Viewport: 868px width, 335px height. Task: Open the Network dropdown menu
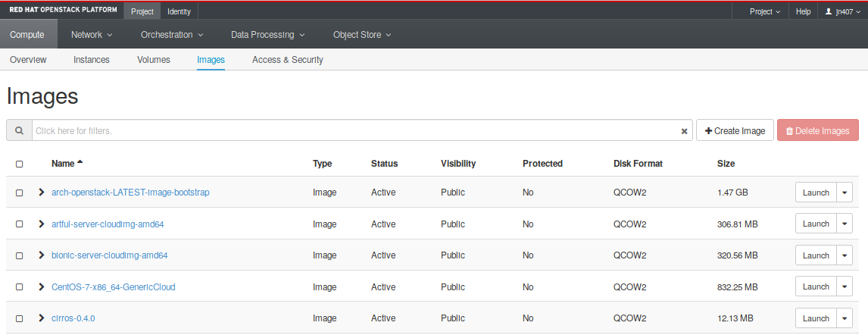point(92,35)
